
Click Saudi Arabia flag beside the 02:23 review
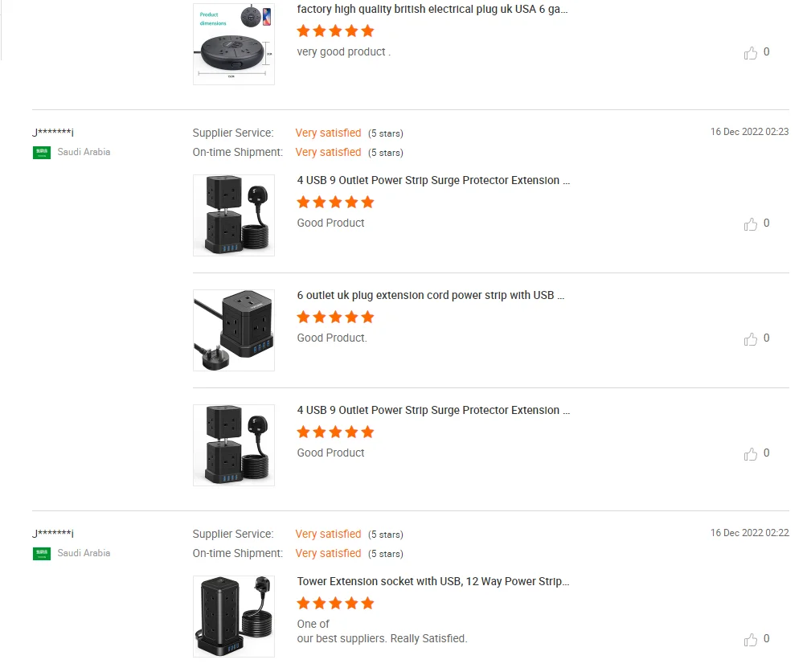[42, 152]
